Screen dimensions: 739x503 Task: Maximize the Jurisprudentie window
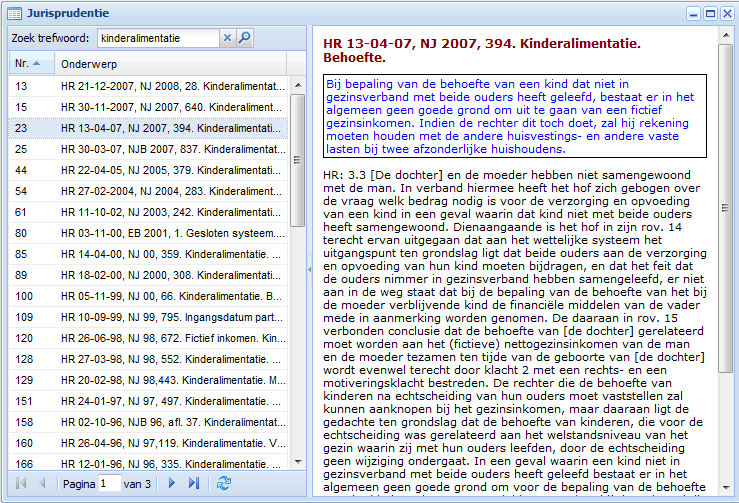point(710,14)
